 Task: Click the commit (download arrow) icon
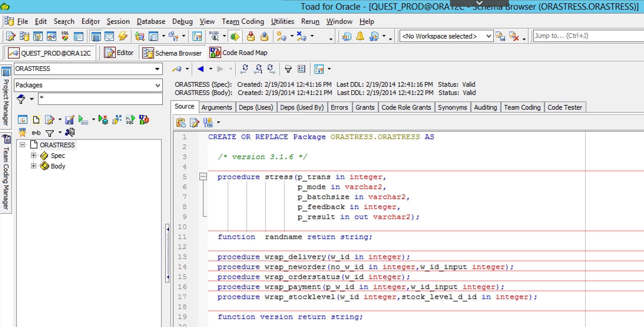(x=251, y=36)
